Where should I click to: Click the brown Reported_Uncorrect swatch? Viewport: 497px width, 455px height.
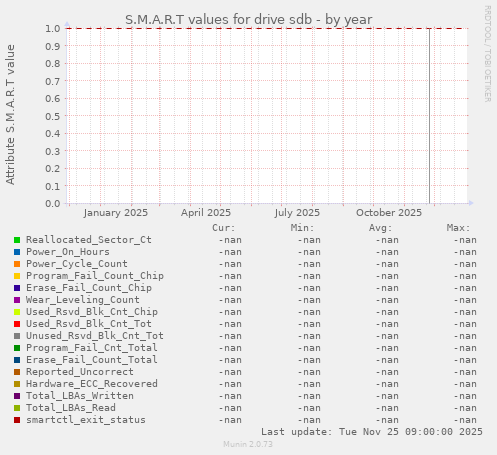tap(17, 372)
